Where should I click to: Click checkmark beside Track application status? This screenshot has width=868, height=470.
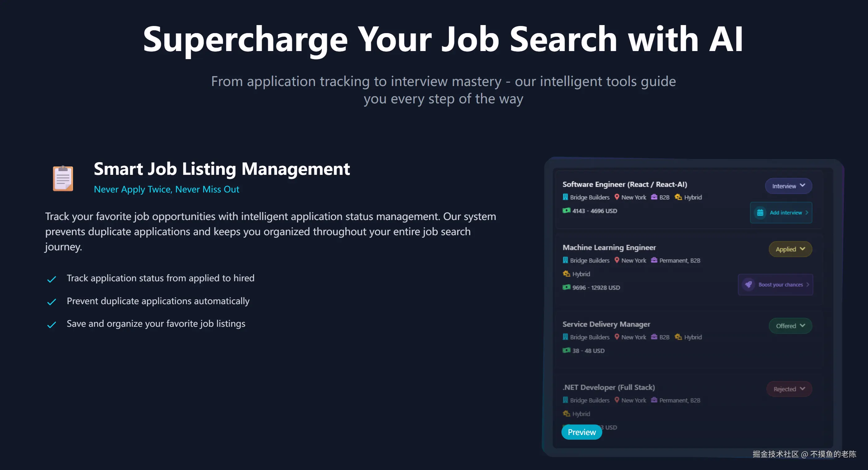point(52,279)
